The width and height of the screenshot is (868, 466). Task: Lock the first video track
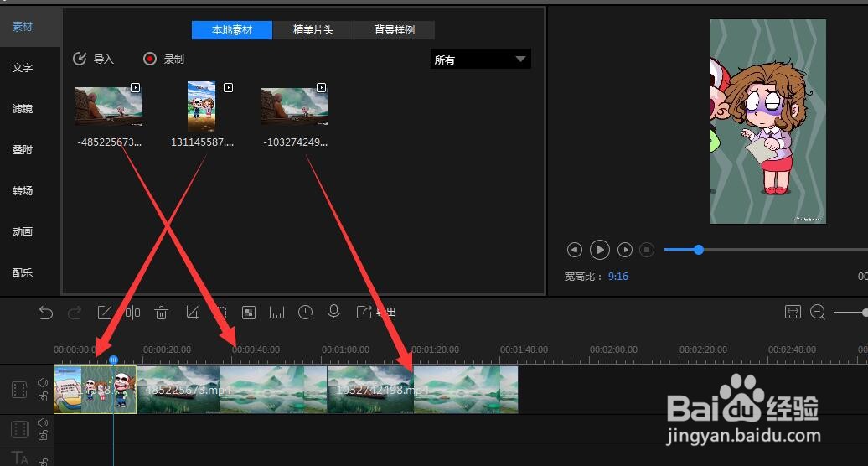(43, 396)
